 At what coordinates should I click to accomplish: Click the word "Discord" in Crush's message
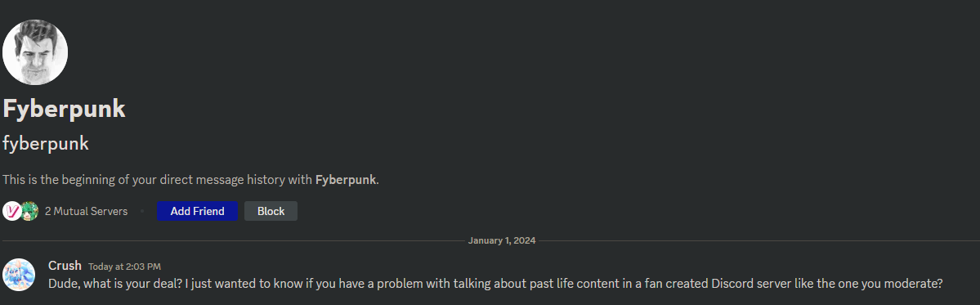732,283
